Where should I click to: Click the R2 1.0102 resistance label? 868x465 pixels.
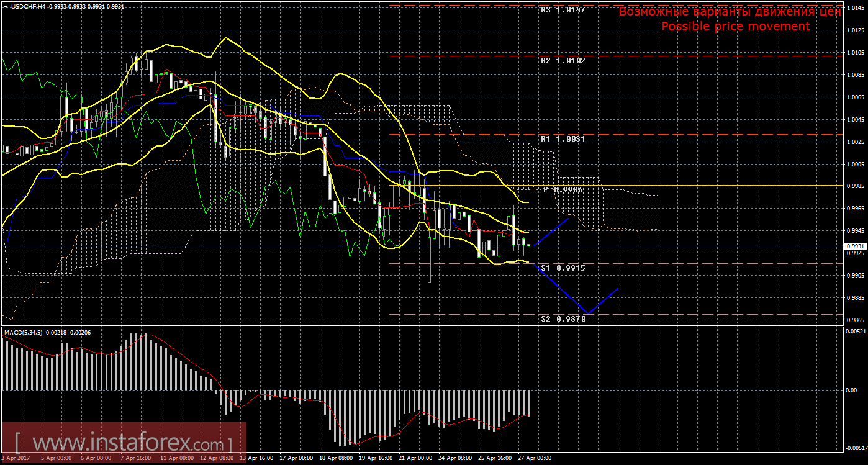point(563,61)
